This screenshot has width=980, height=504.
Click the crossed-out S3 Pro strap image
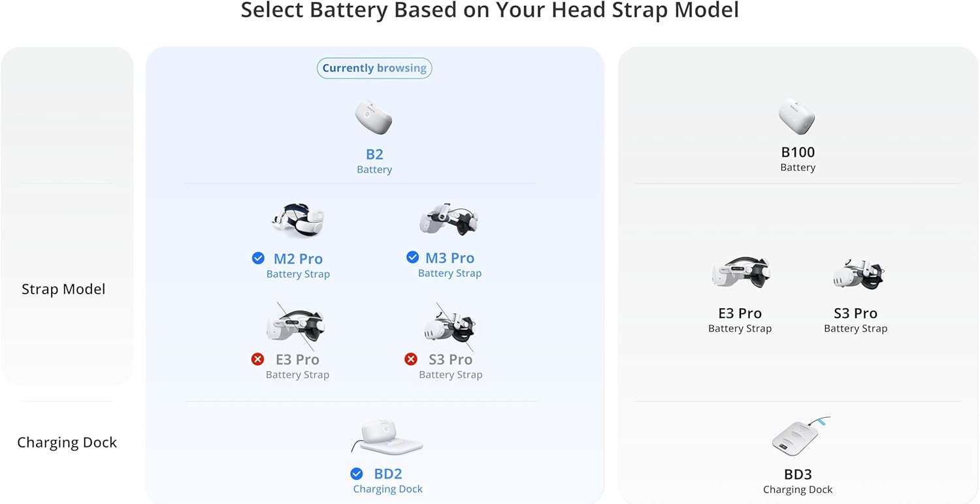449,326
